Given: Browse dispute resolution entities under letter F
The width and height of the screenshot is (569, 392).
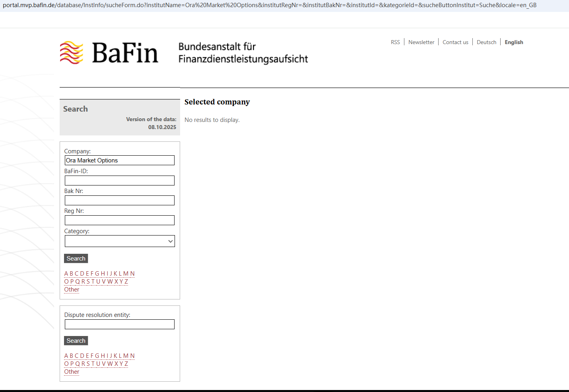Looking at the screenshot, I should coord(92,356).
